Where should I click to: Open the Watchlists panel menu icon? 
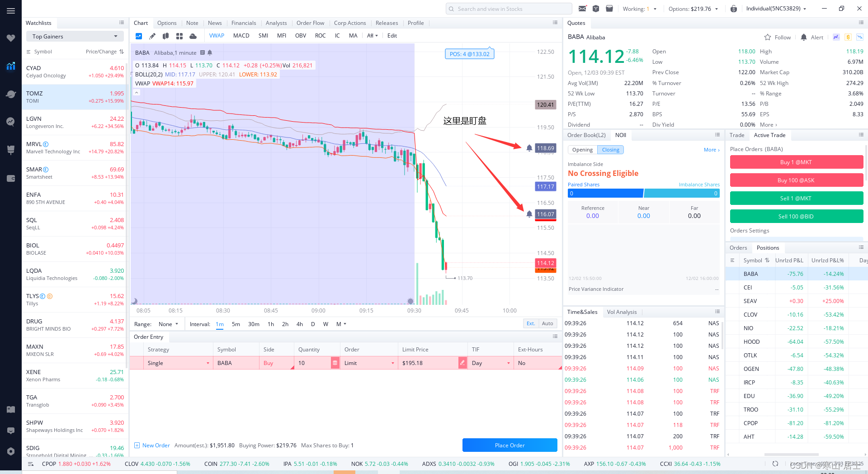122,23
